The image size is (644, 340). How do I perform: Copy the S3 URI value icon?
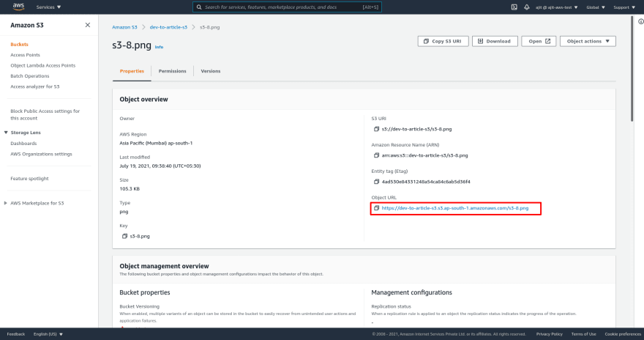[x=376, y=129]
